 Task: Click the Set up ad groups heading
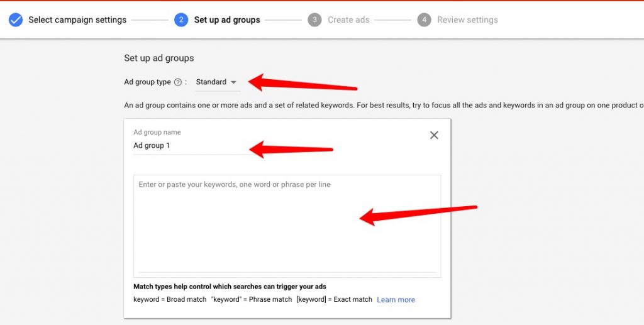(x=159, y=58)
